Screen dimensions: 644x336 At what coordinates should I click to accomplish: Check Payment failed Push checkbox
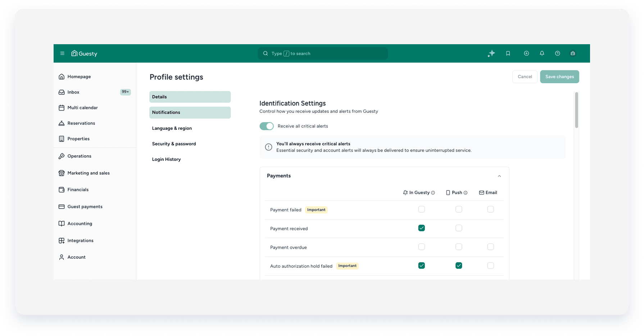pyautogui.click(x=459, y=209)
